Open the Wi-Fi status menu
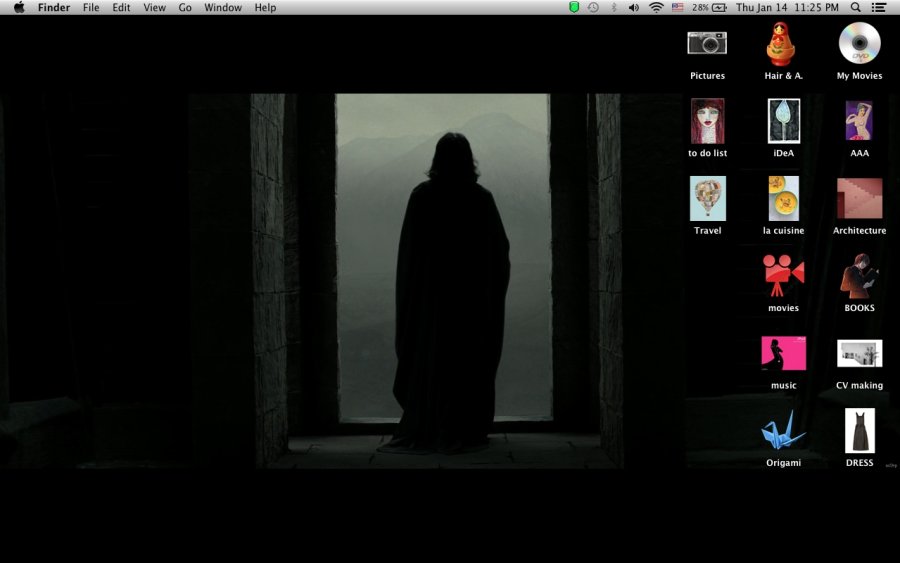 (656, 7)
